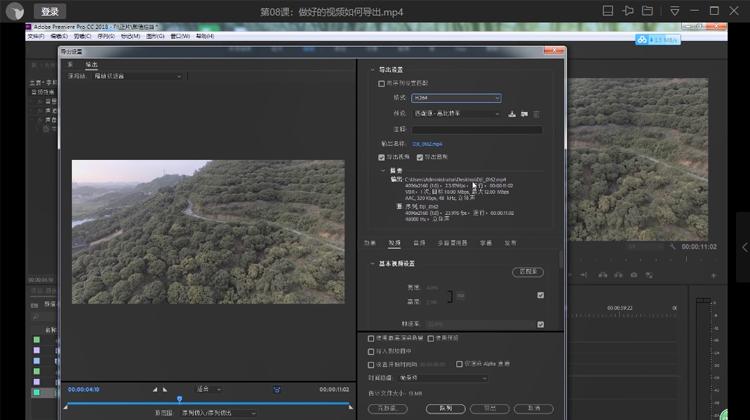750x420 pixels.
Task: Open the 适合 zoom level dropdown
Action: tap(209, 389)
